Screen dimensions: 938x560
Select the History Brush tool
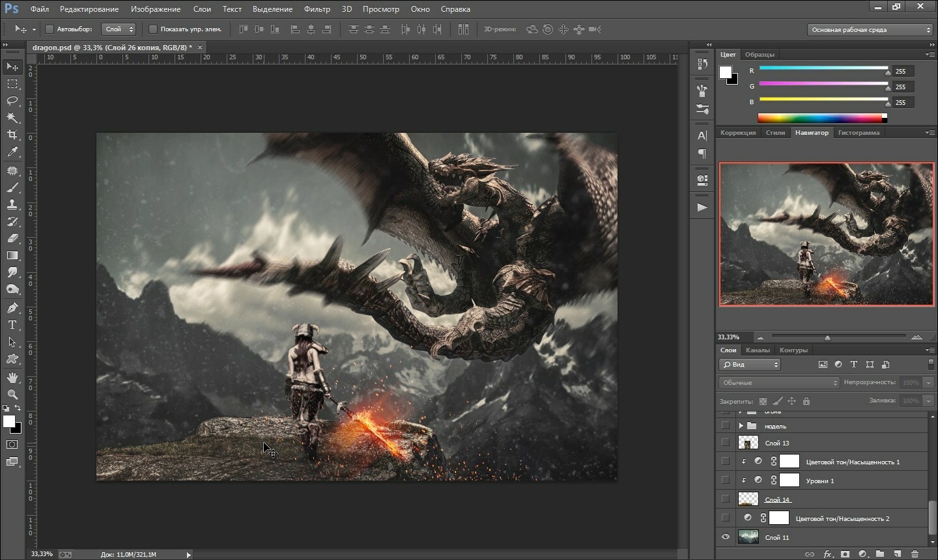click(x=12, y=221)
